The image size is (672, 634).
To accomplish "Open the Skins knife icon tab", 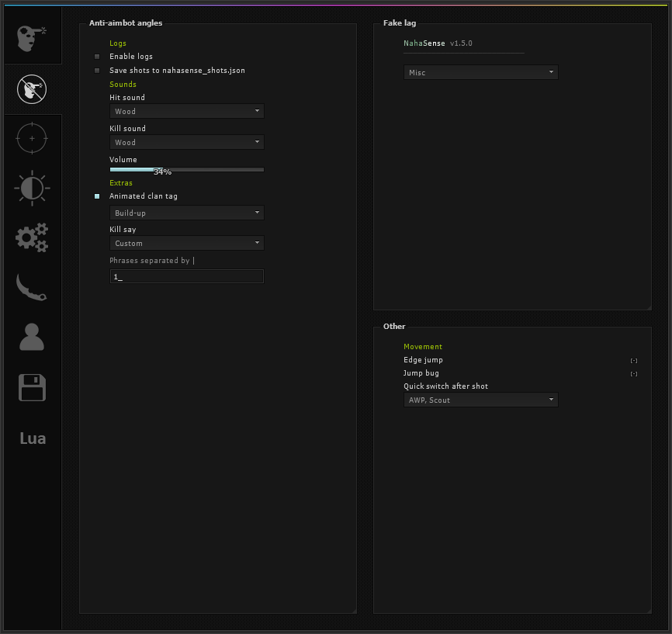I will tap(32, 287).
